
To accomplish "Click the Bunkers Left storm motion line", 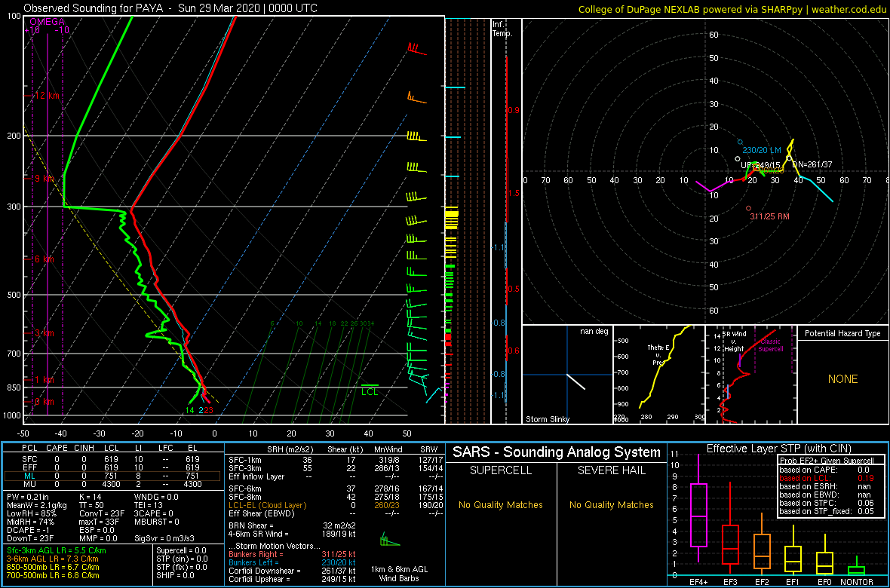I will pos(291,562).
